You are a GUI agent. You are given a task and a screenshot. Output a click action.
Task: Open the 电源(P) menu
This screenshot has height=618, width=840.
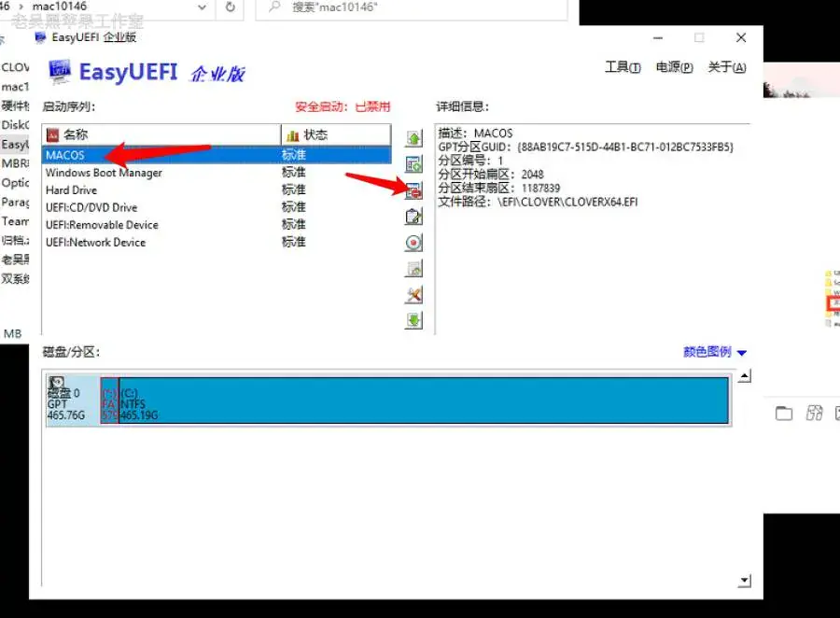coord(674,67)
